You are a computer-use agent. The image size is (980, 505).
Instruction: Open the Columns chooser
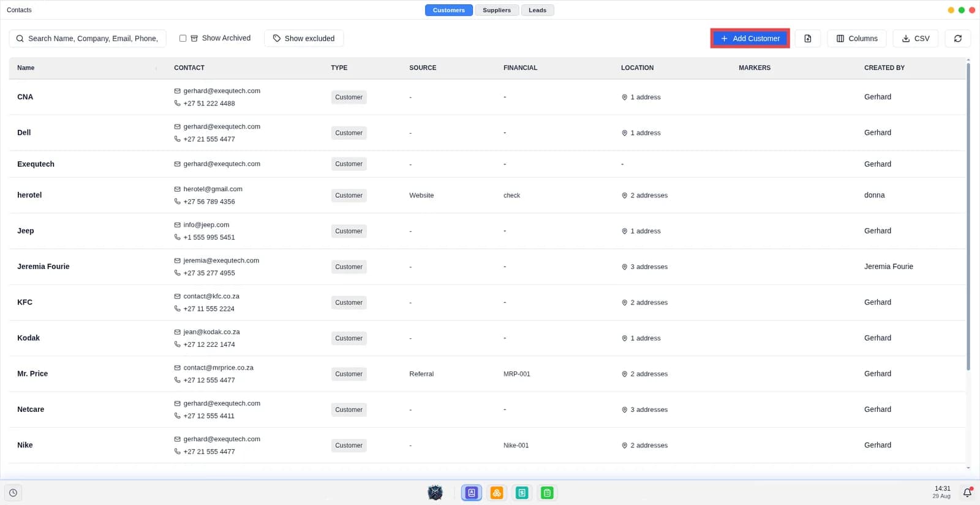(x=857, y=38)
